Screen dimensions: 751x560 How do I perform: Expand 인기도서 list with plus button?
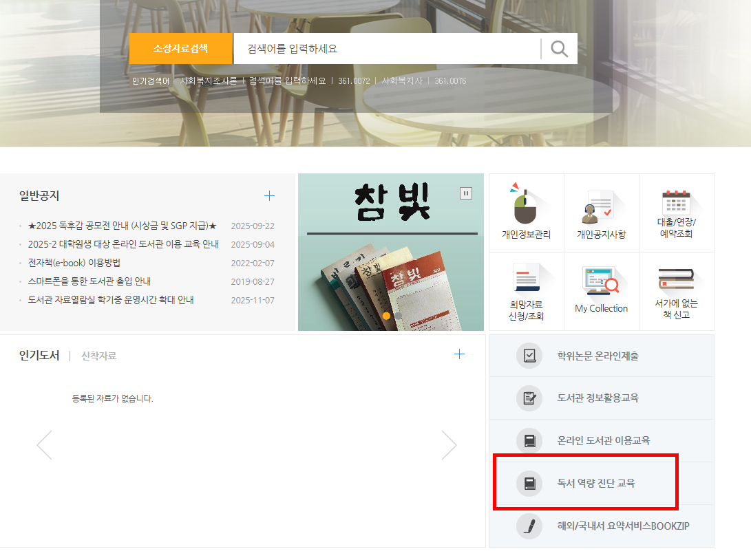459,354
